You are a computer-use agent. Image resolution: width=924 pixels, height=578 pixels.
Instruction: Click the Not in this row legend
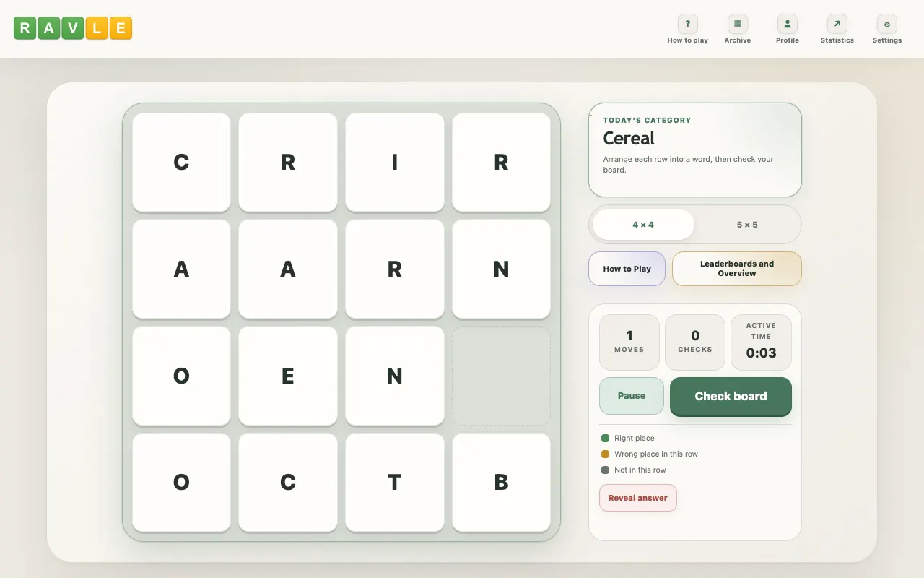point(633,470)
